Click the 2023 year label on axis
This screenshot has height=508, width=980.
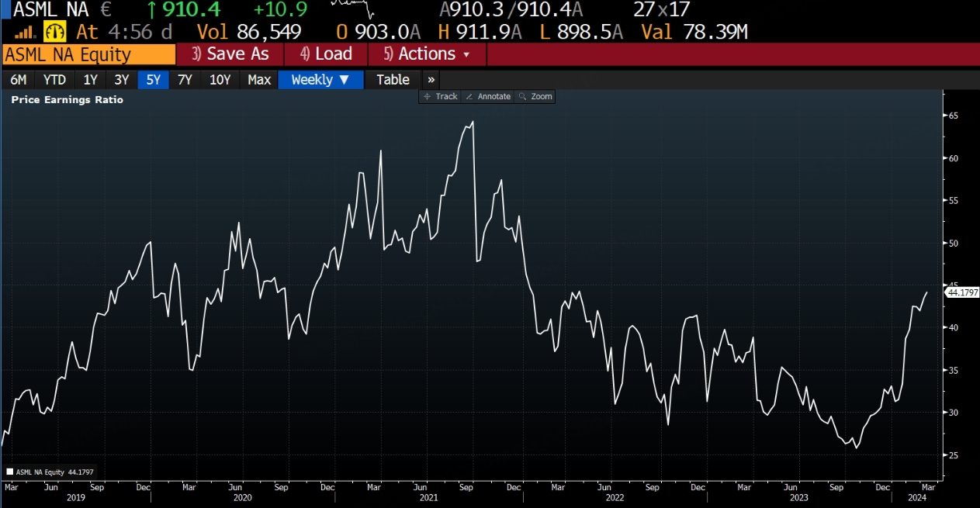(x=799, y=497)
